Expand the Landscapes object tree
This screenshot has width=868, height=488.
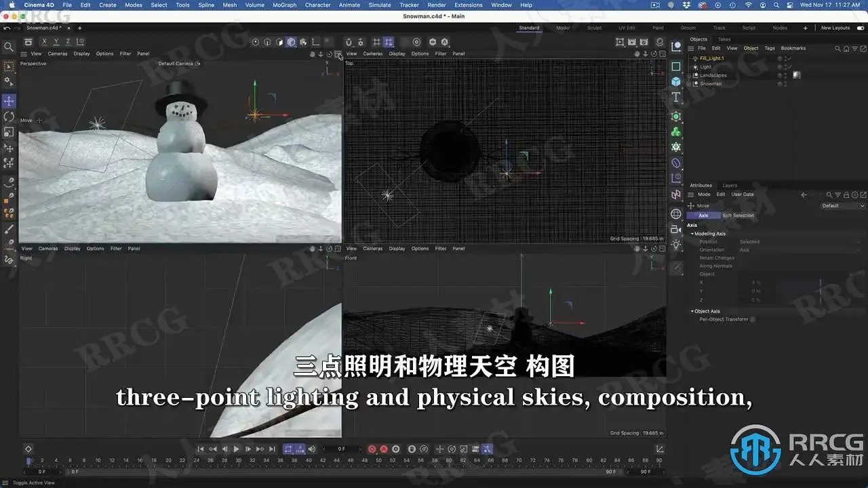click(x=689, y=75)
